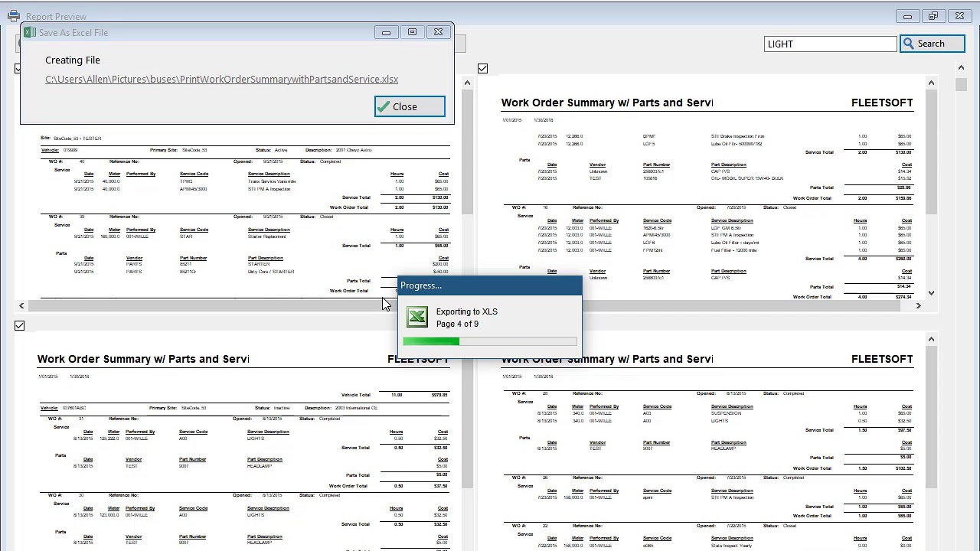Screen dimensions: 980x551
Task: Click the 'Report Preview' window title
Action: coord(56,16)
